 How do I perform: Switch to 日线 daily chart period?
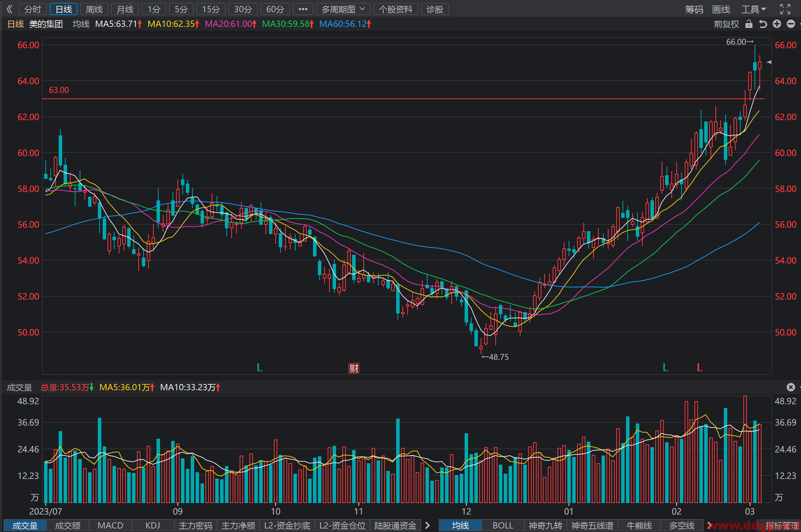pos(64,9)
